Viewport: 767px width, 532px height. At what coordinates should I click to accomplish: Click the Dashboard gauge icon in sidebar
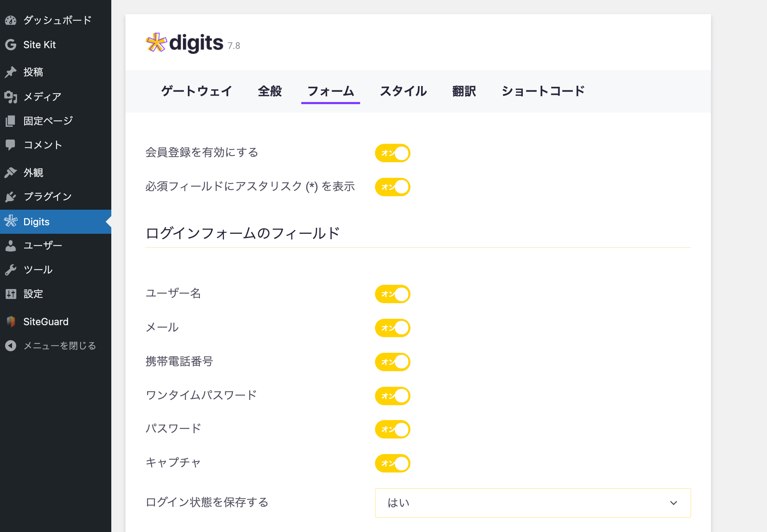11,20
